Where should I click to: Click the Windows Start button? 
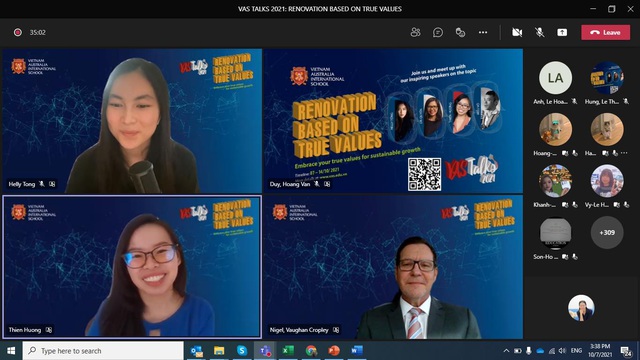coord(11,351)
